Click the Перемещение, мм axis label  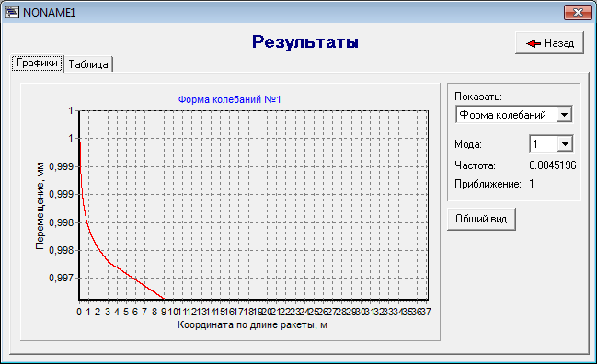pyautogui.click(x=40, y=206)
